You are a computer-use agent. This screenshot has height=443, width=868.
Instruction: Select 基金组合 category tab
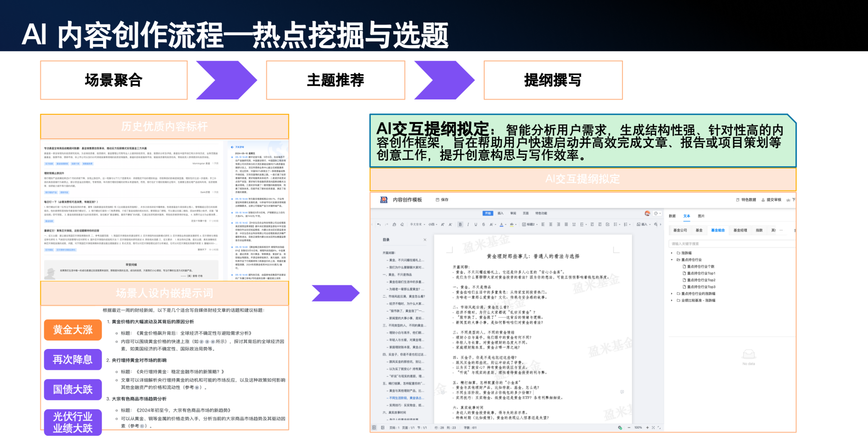tap(718, 230)
